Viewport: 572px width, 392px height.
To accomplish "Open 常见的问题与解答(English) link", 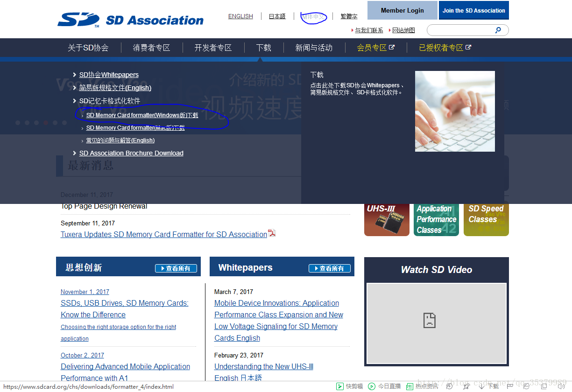I will click(x=120, y=140).
